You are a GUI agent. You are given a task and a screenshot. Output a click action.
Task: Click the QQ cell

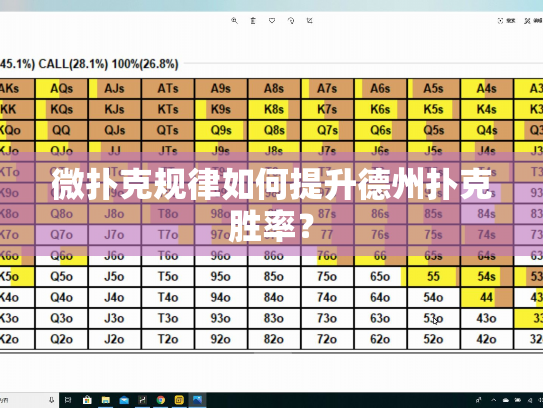pyautogui.click(x=62, y=130)
